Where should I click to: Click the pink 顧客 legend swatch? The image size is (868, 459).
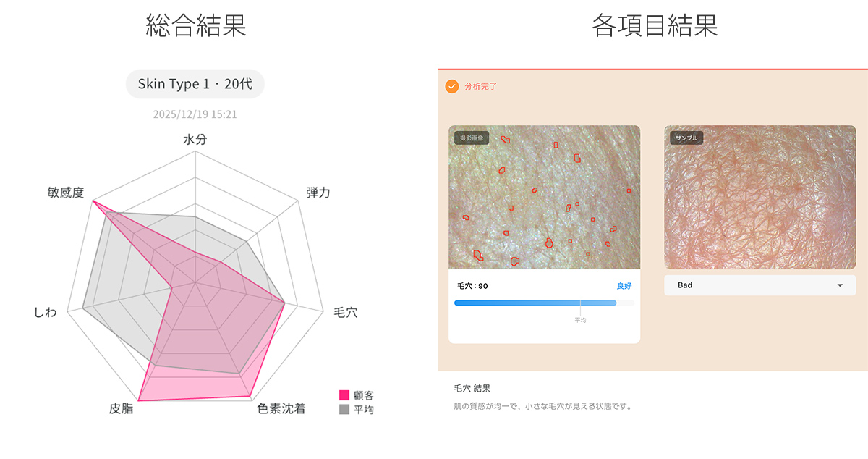[x=344, y=395]
